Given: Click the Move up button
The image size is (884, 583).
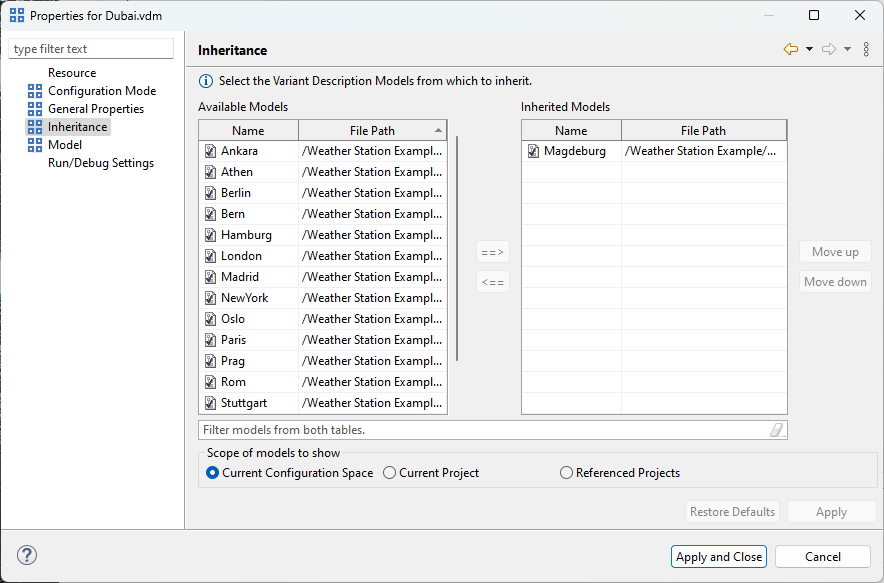Looking at the screenshot, I should coord(834,251).
